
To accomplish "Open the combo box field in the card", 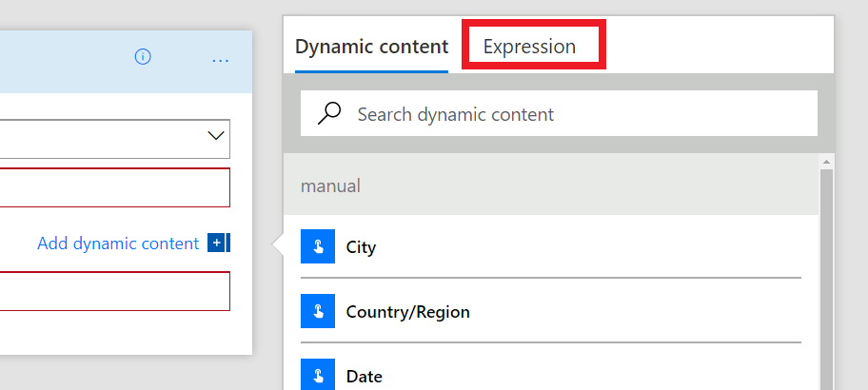I will [105, 139].
